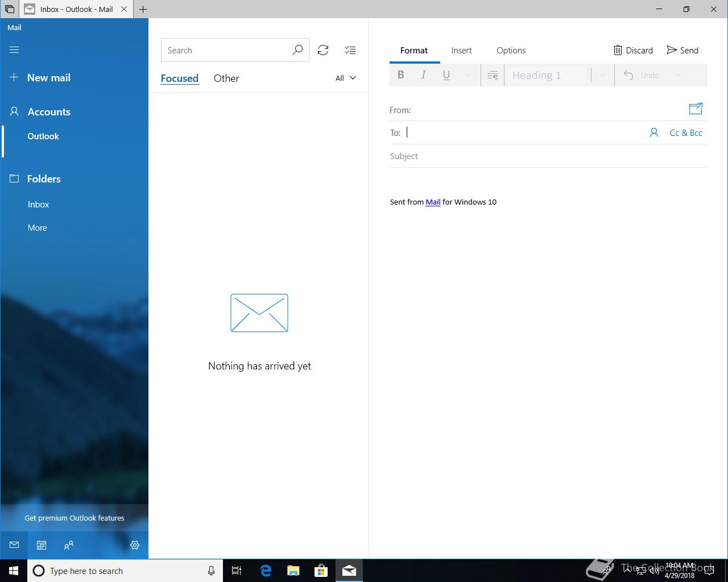Viewport: 728px width, 582px height.
Task: Toggle Italic formatting
Action: point(424,75)
